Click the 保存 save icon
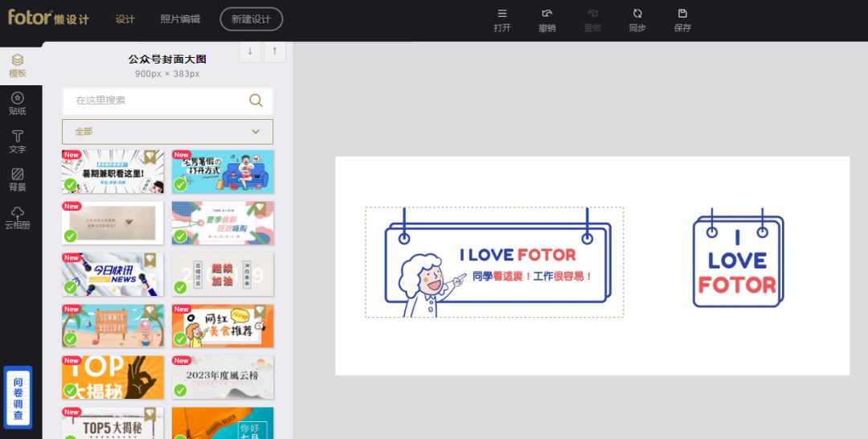 click(682, 14)
